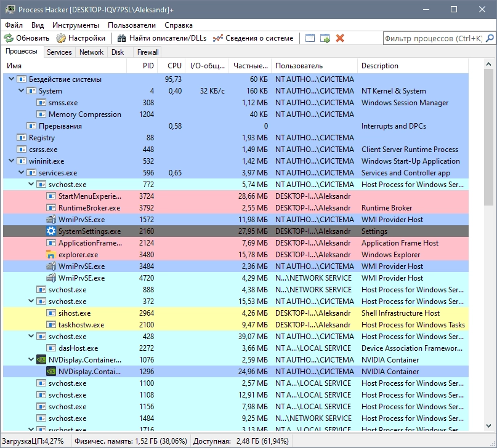Click the Доступная: 2,48 ГБ status entry

241,441
